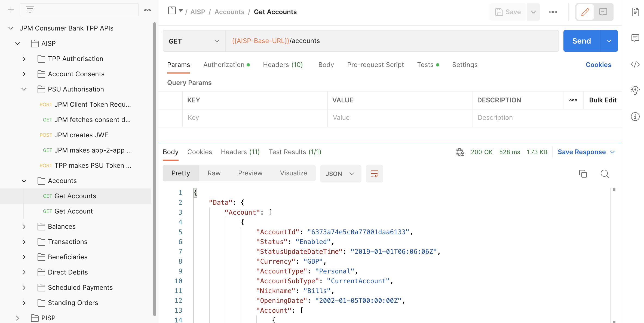Click the plus icon to create new collection

(11, 10)
